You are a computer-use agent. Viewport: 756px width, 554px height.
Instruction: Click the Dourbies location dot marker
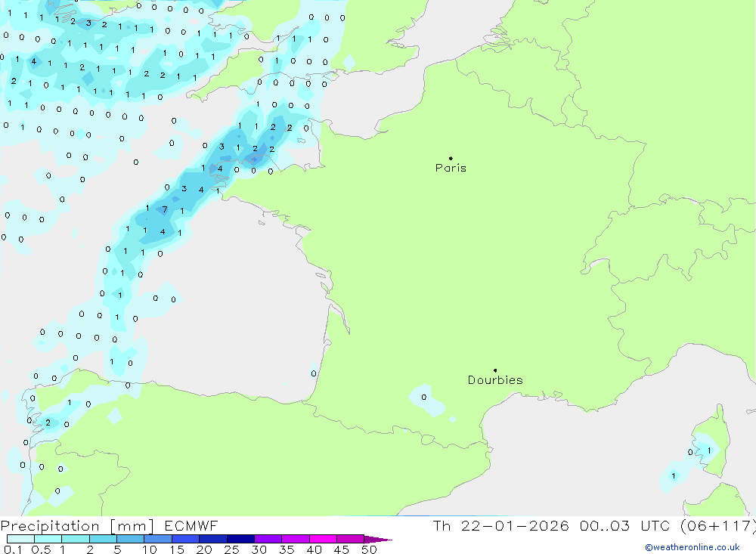point(495,370)
